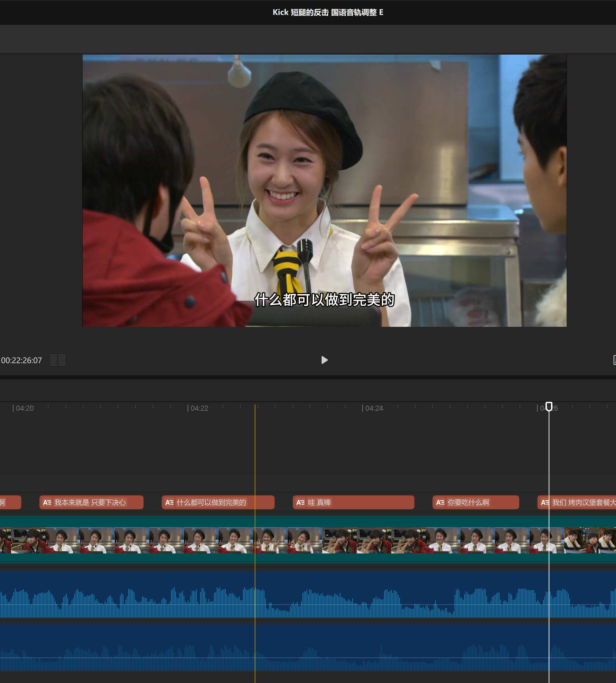
Task: Click the white playhead handle on ruler
Action: (549, 406)
